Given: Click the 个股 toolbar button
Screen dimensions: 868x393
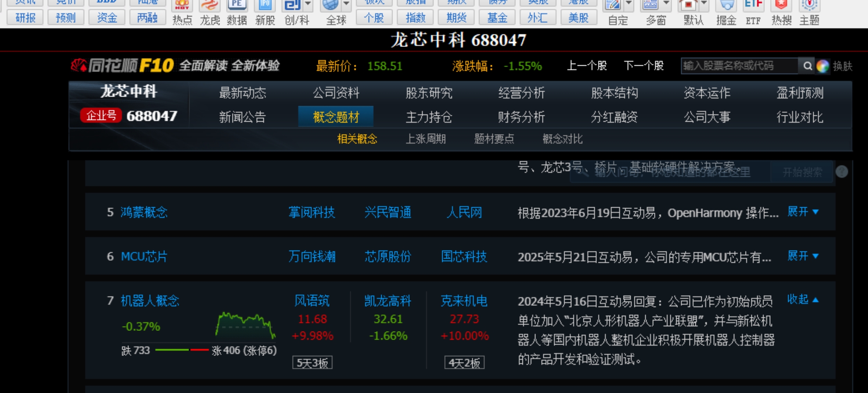Looking at the screenshot, I should [374, 18].
